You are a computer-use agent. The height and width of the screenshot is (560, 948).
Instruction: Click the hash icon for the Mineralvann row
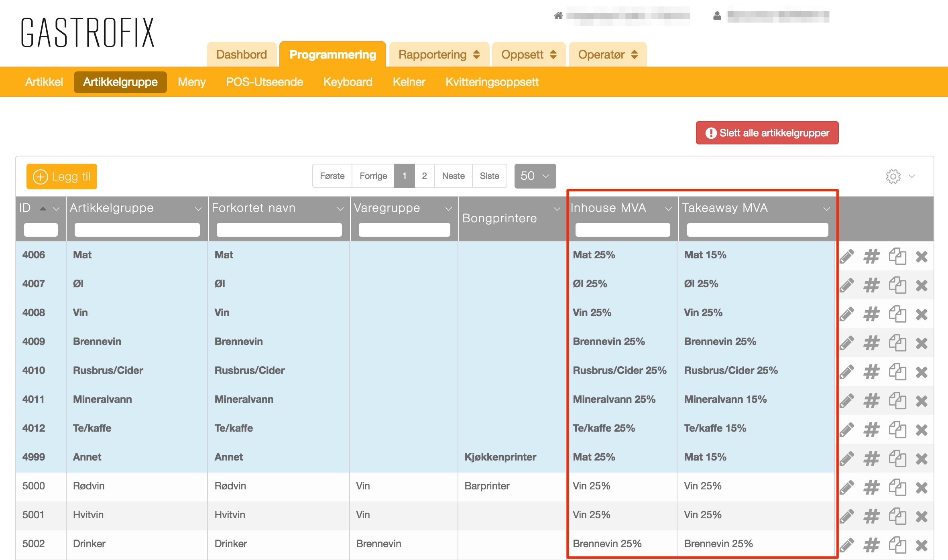click(x=872, y=401)
